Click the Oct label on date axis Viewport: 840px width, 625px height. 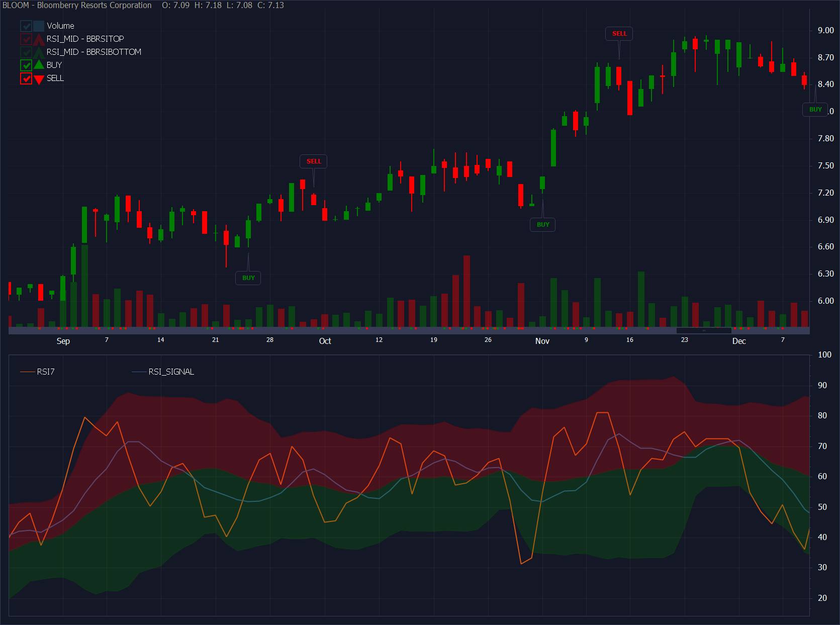[x=325, y=341]
